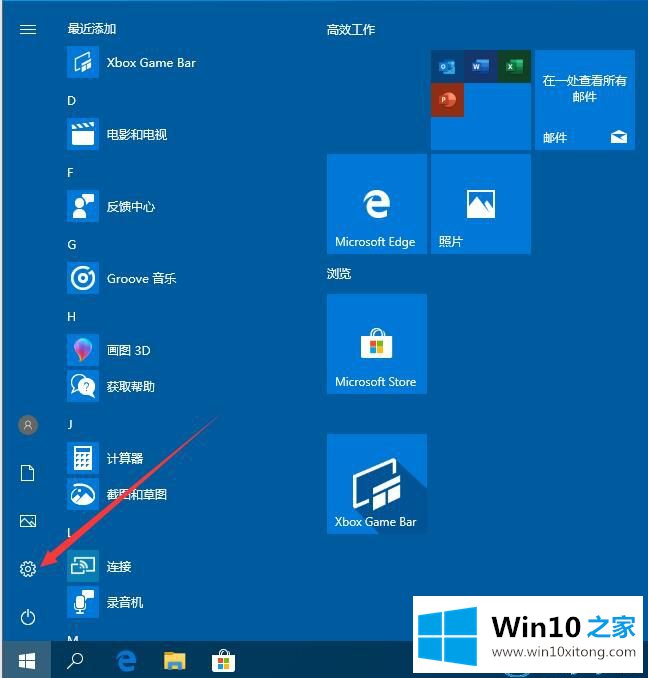
Task: Open 反馈中心 app
Action: 111,206
